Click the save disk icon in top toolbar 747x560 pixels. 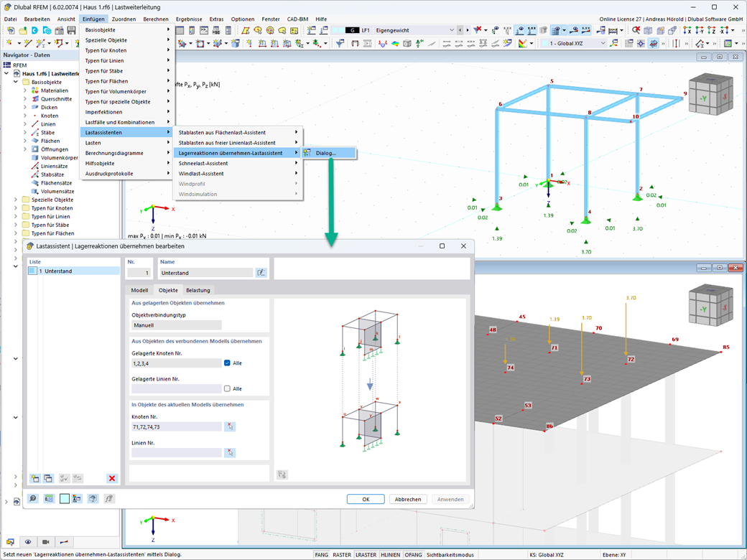71,30
